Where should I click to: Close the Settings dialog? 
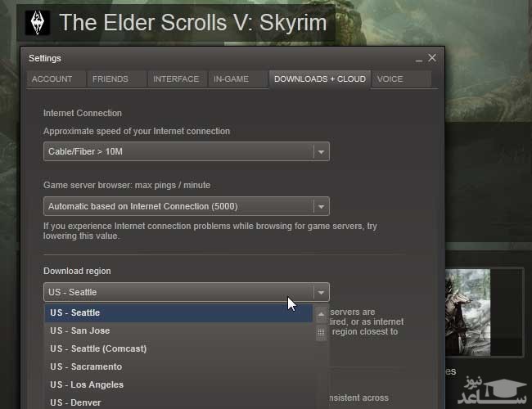pyautogui.click(x=432, y=58)
